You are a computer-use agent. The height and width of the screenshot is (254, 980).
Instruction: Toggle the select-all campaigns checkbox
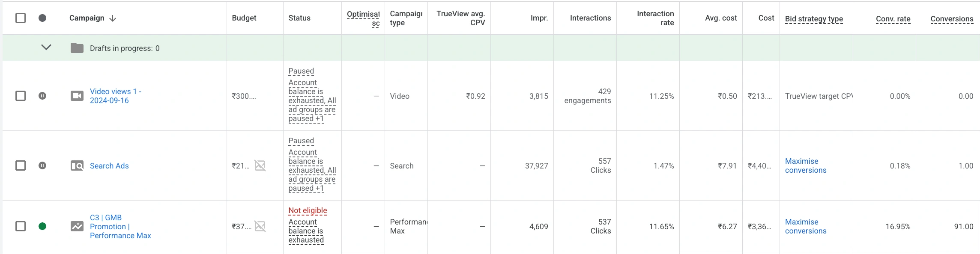(x=21, y=18)
